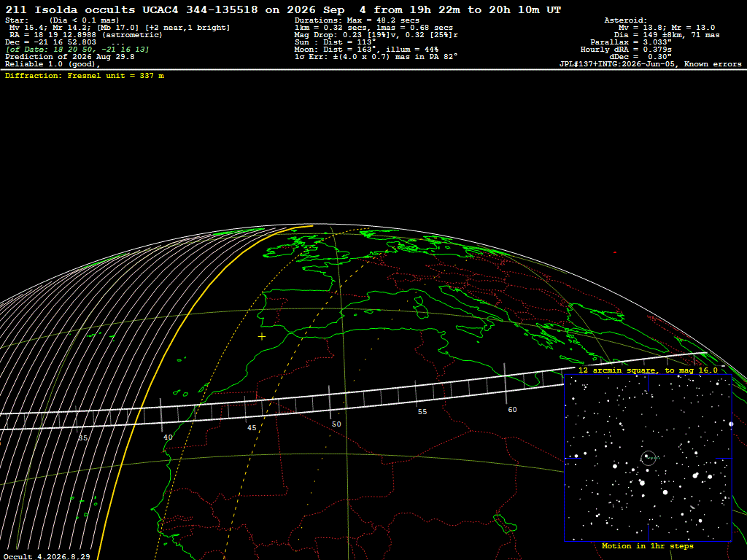The height and width of the screenshot is (560, 747).
Task: Click the green 'of Date' coordinates line
Action: (77, 50)
